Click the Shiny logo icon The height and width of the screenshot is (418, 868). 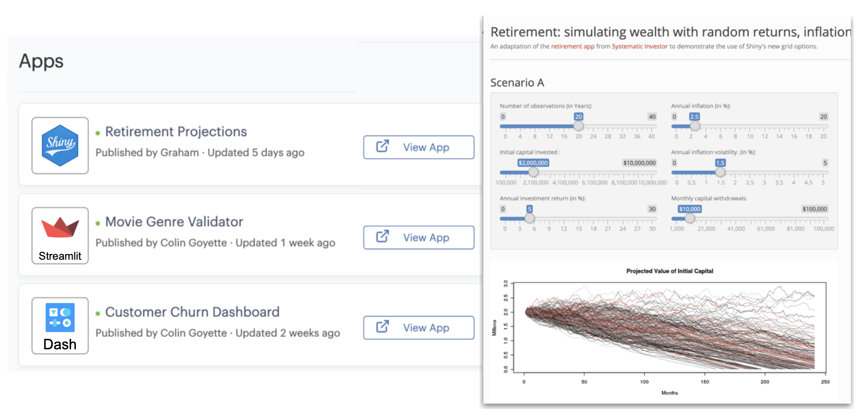click(60, 145)
